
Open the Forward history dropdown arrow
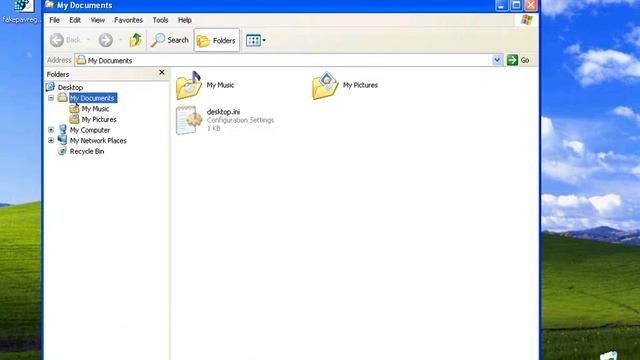tap(120, 40)
